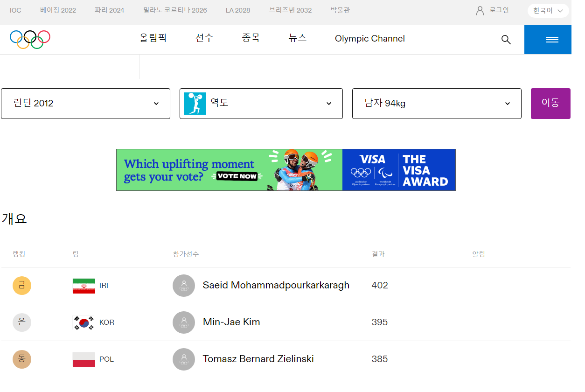Click the silver medal 은 badge

pos(22,322)
